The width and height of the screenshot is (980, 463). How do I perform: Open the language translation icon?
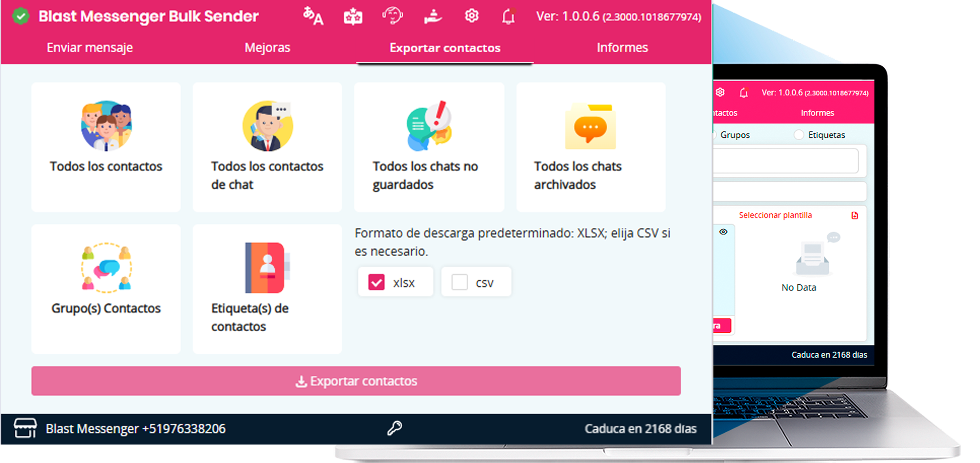pos(313,17)
